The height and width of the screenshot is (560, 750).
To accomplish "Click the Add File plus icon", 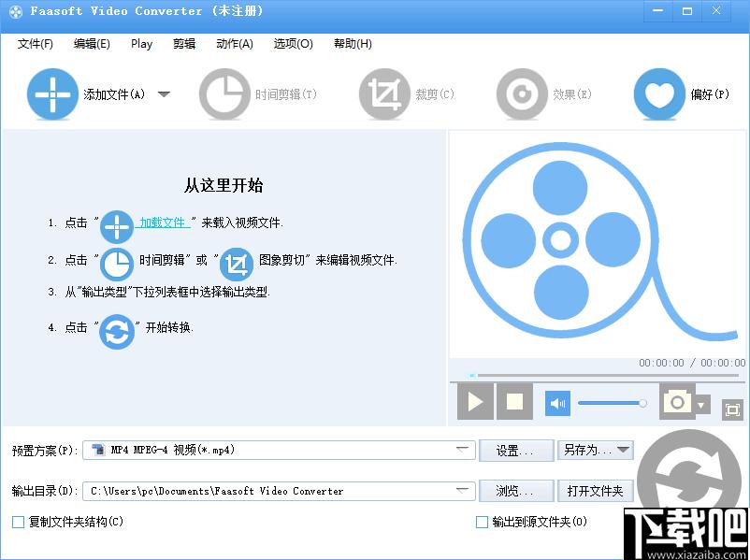I will tap(52, 93).
